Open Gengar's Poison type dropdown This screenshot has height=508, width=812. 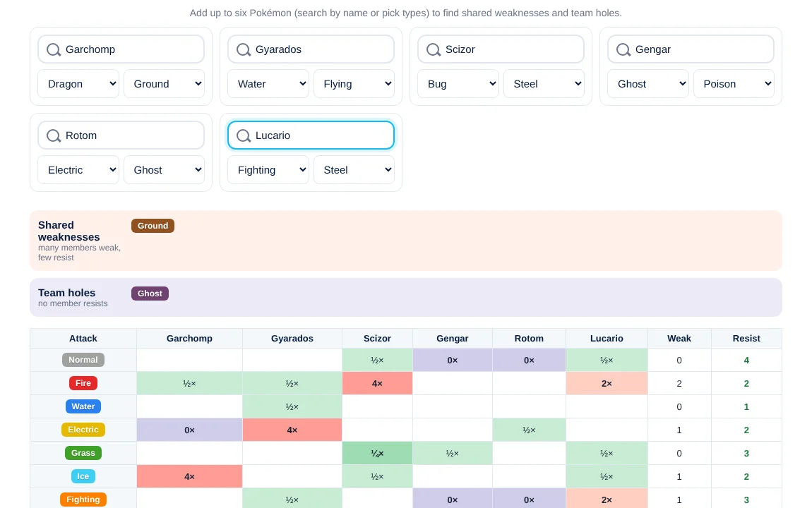(734, 84)
